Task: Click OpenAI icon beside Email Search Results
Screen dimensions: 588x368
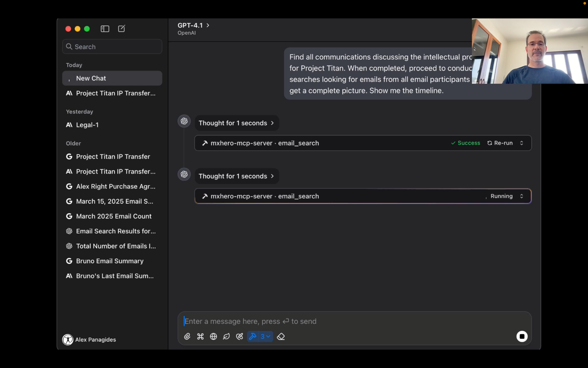Action: point(69,231)
